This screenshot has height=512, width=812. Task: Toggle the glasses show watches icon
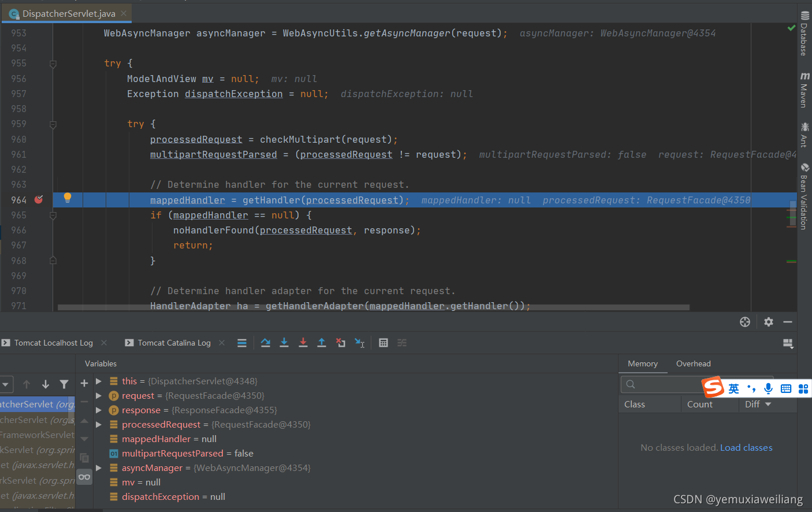[84, 477]
